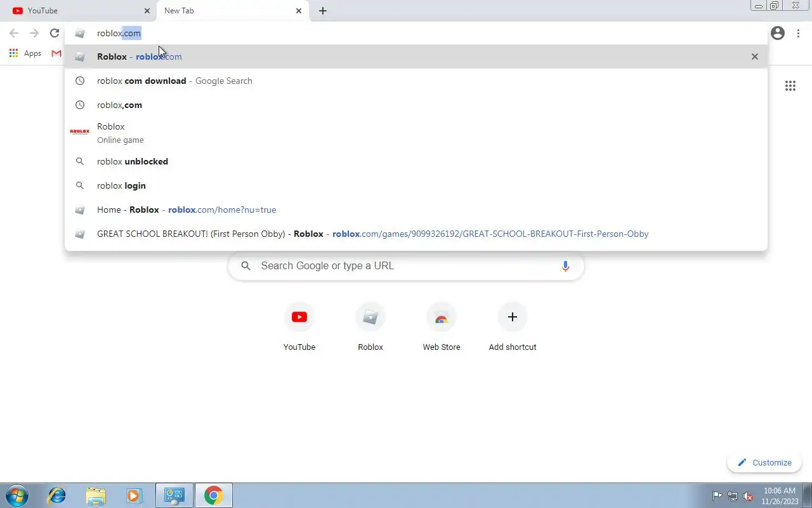Open the GREAT SCHOOL BREAKOUT suggestion
This screenshot has height=508, width=812.
pyautogui.click(x=416, y=234)
